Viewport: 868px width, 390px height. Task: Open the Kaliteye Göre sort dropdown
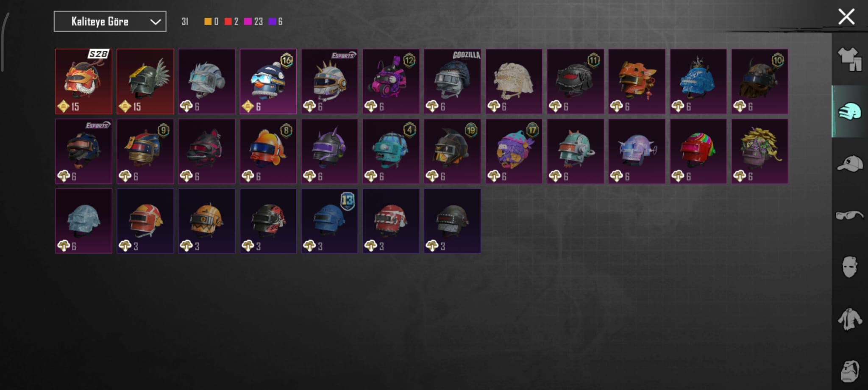tap(110, 22)
